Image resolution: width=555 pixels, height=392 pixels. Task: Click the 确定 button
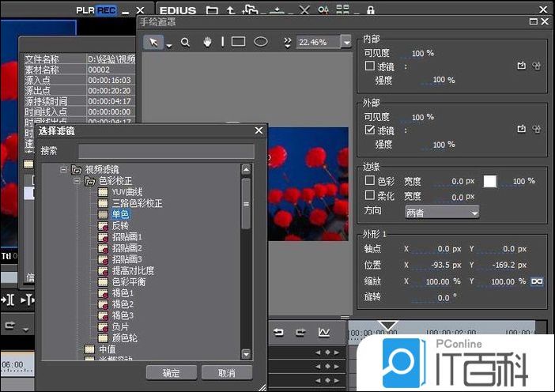click(x=170, y=373)
